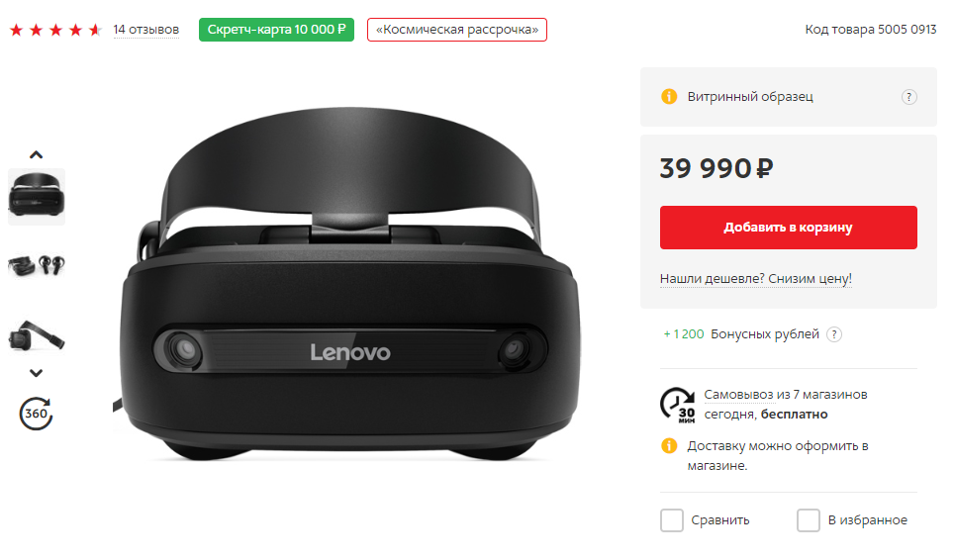Click the 30 мин pickup clock icon
This screenshot has height=560, width=955.
click(678, 405)
